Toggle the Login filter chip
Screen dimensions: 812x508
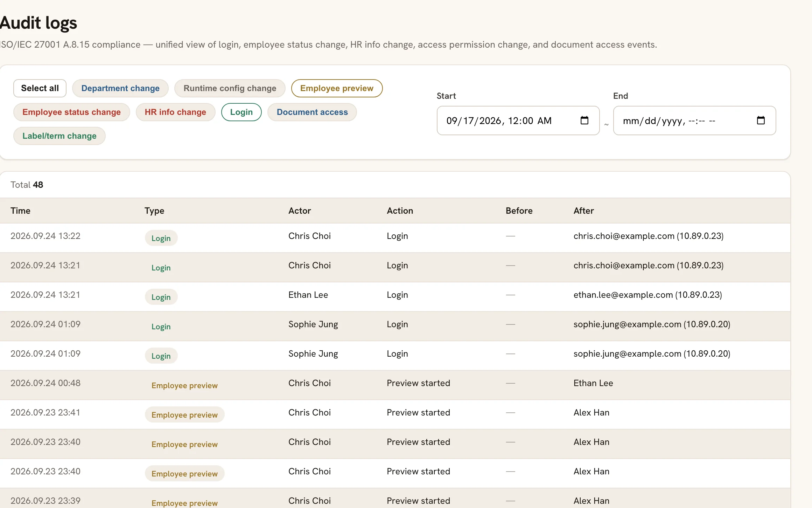[241, 112]
